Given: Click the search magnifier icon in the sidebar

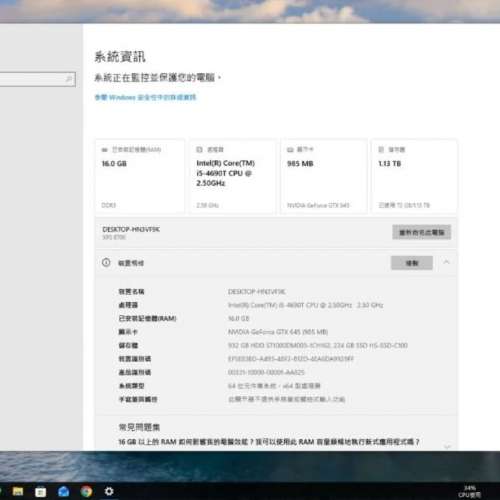Looking at the screenshot, I should tap(69, 79).
